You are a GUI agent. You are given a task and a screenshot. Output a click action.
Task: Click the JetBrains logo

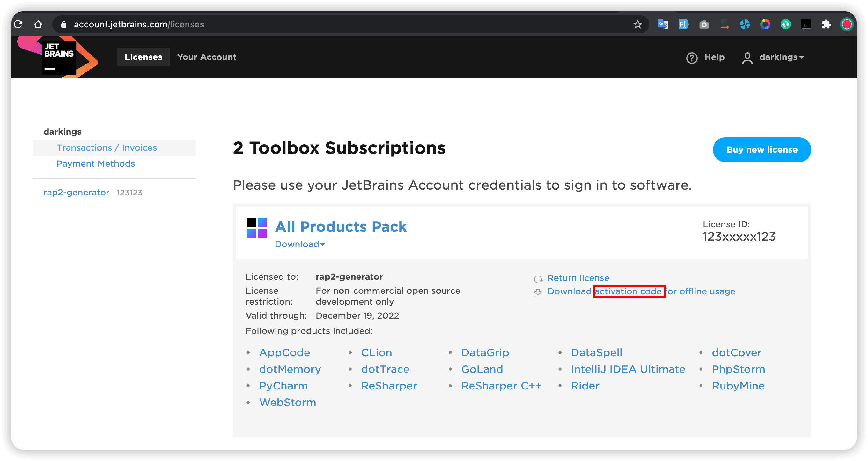click(59, 57)
